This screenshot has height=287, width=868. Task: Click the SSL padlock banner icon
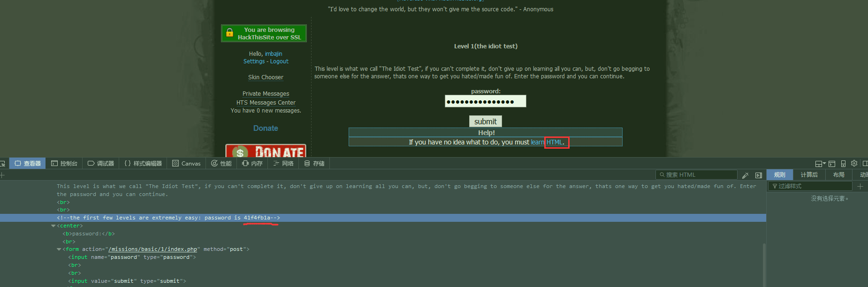(x=229, y=33)
